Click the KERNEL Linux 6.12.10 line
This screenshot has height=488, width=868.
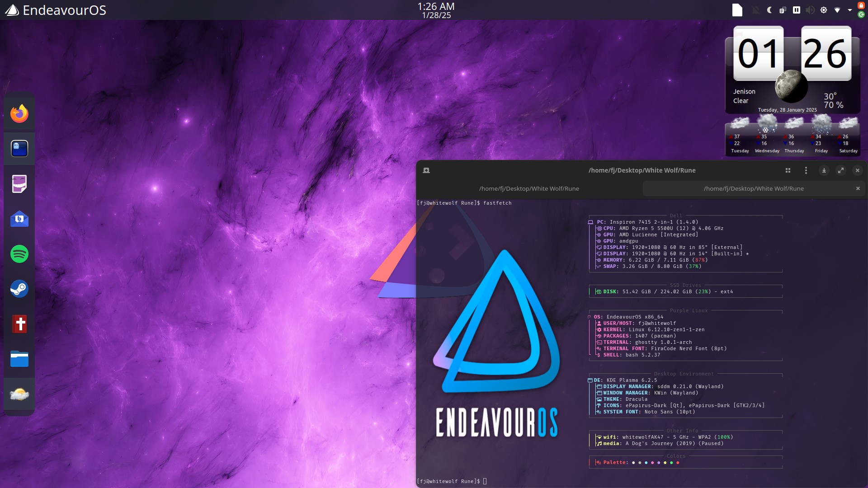click(x=651, y=329)
